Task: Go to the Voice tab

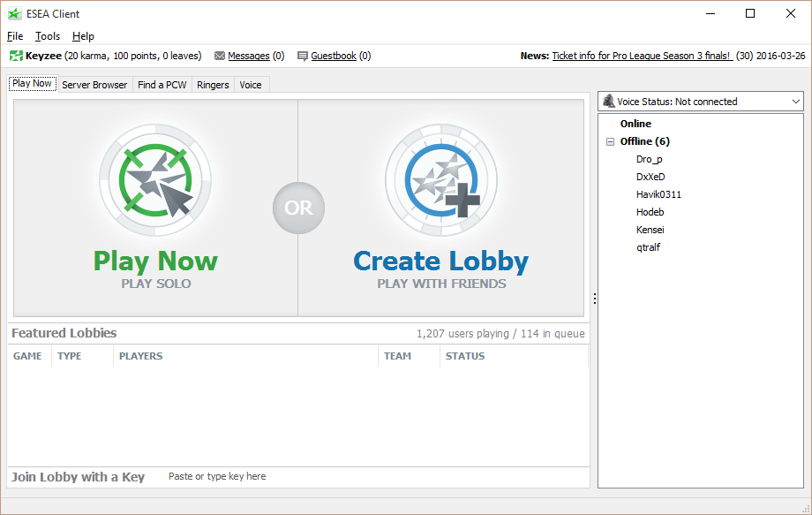Action: coord(250,85)
